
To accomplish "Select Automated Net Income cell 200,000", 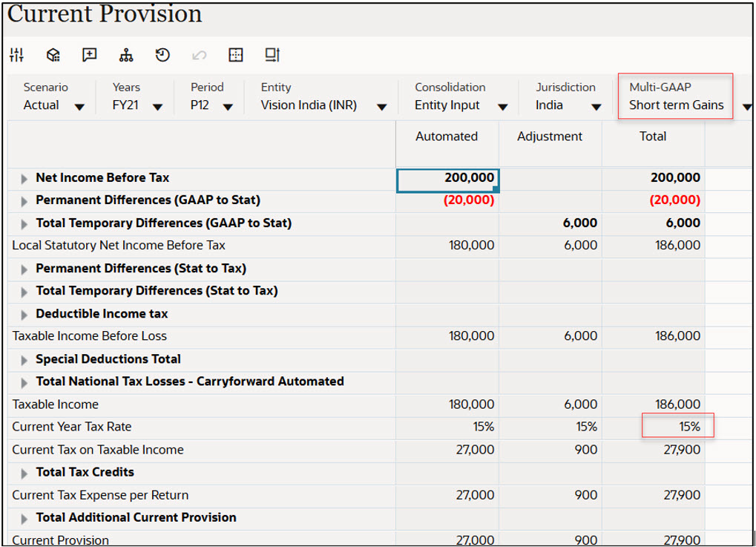I will (x=448, y=180).
